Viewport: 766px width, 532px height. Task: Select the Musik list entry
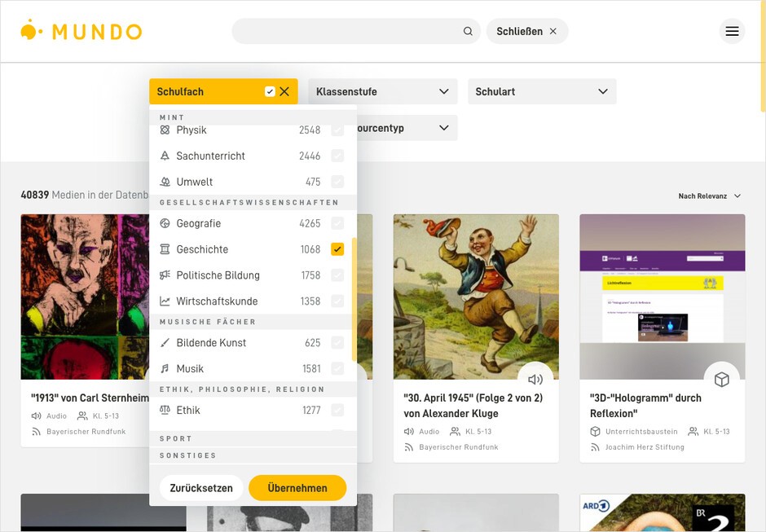250,368
